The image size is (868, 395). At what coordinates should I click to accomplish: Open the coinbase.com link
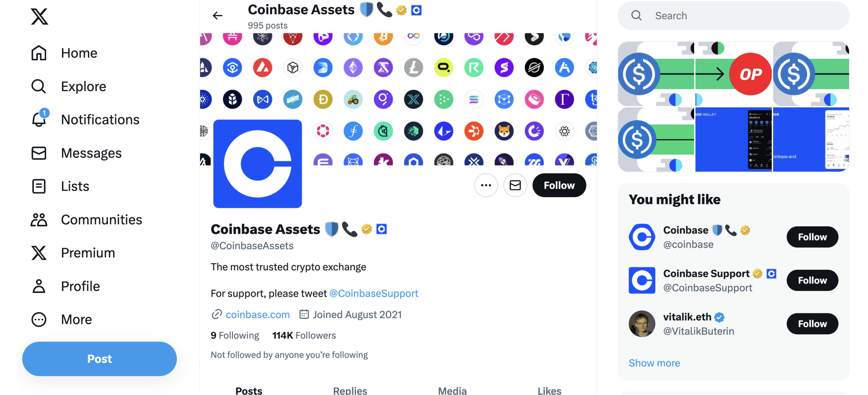pos(257,314)
